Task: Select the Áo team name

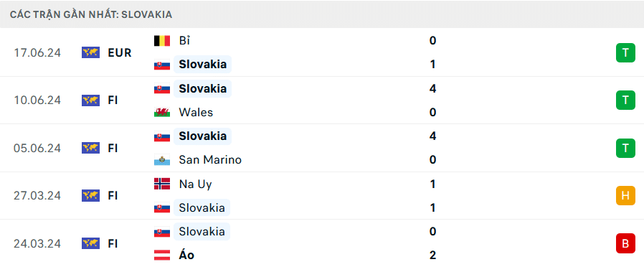Action: tap(186, 255)
